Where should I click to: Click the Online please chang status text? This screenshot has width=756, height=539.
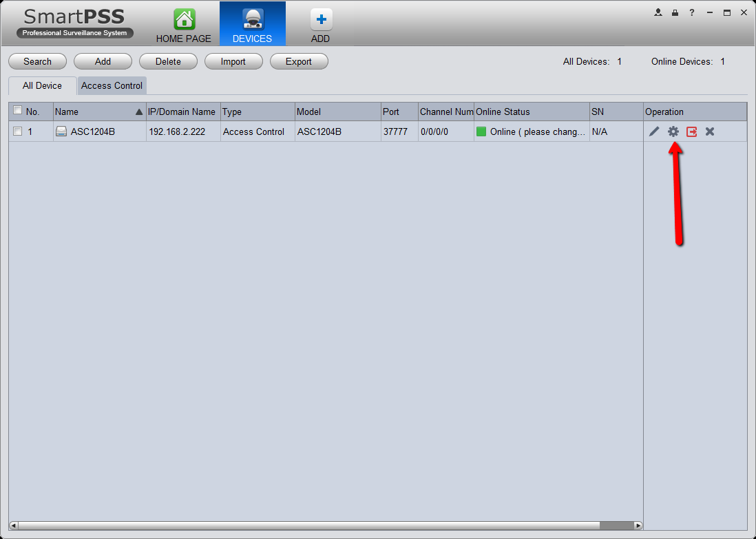(x=538, y=131)
